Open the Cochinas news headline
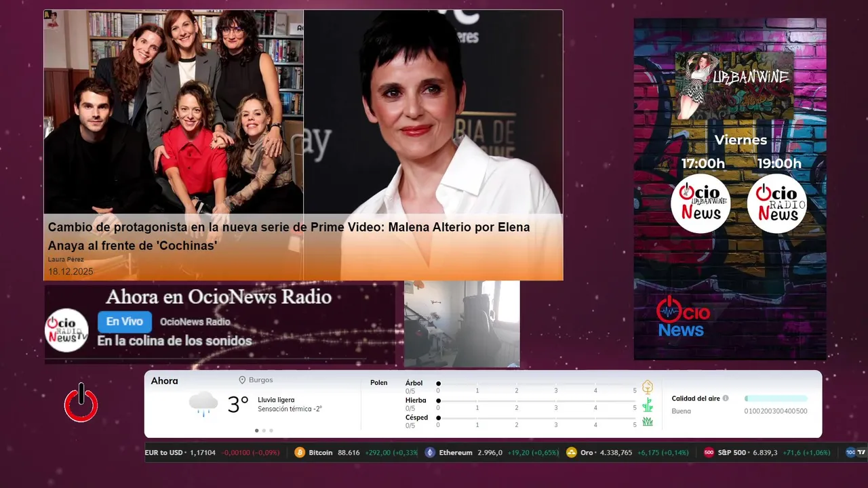This screenshot has height=488, width=868. [x=289, y=236]
